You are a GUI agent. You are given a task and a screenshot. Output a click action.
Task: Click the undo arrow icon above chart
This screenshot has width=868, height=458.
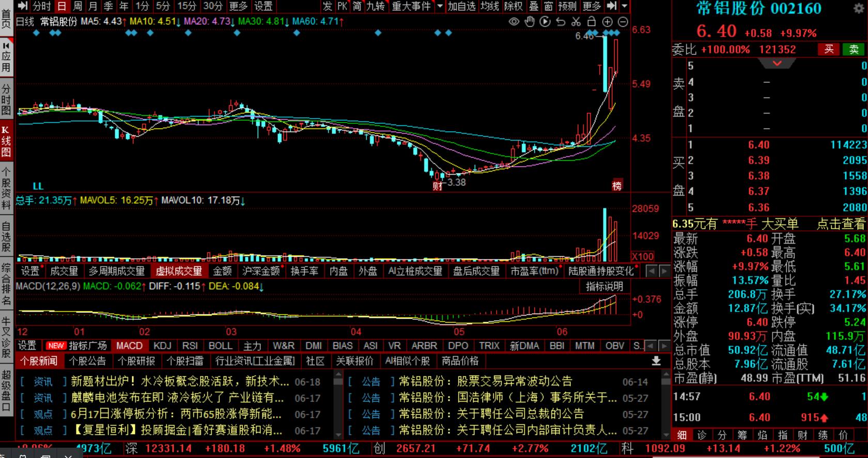coord(561,22)
